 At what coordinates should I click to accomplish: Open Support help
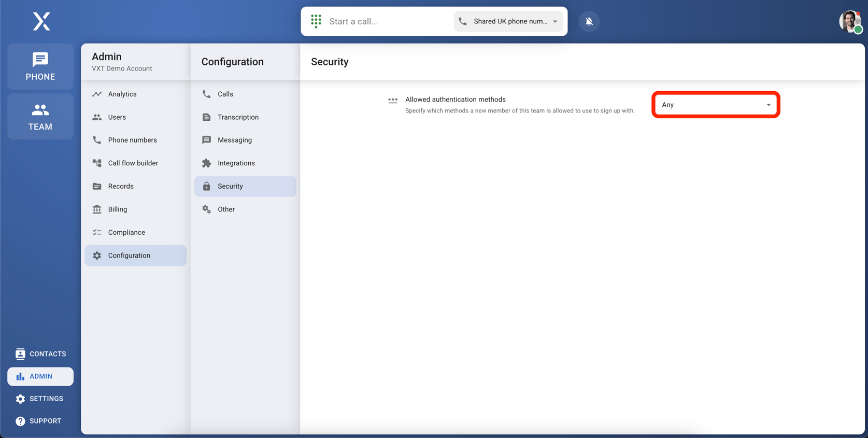click(40, 421)
